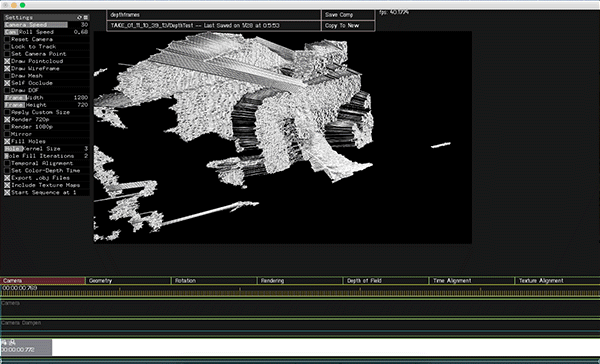Click the green macOS zoom window button
600x364 pixels.
tap(22, 5)
